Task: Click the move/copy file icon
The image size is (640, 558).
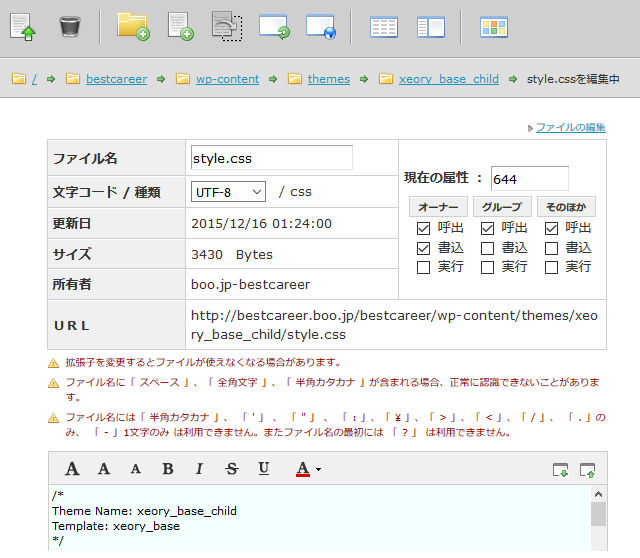Action: pyautogui.click(x=227, y=27)
